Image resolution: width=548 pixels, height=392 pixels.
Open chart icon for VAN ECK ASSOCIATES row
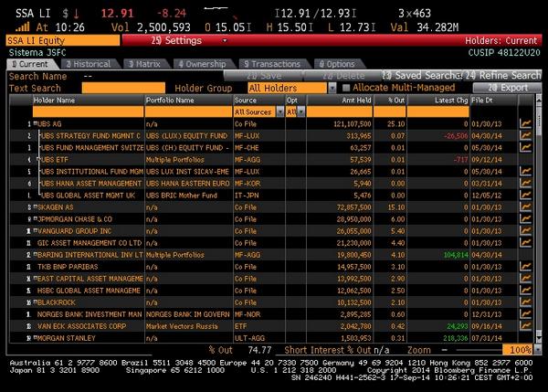pos(525,325)
